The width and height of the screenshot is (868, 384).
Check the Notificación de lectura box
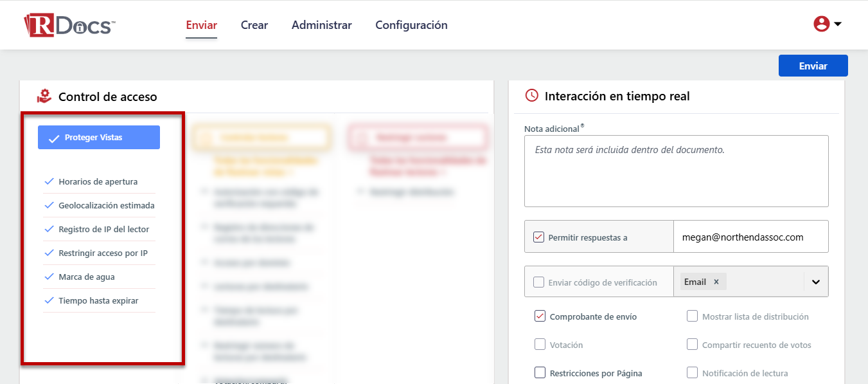[692, 373]
